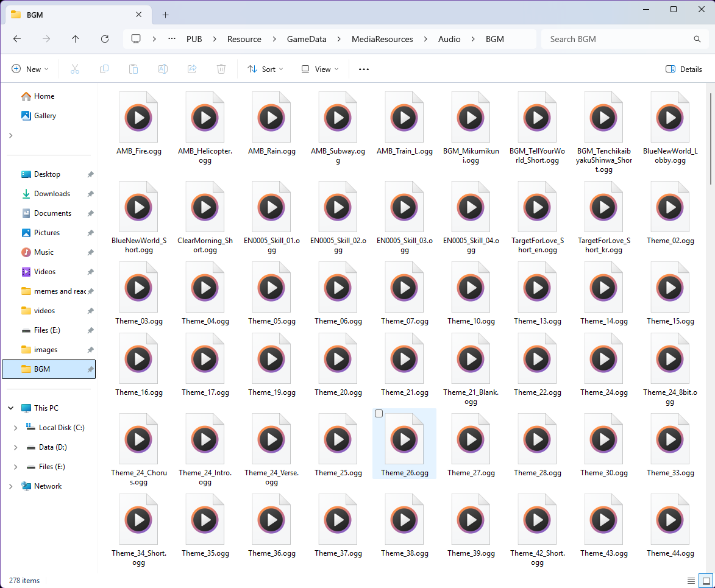Image resolution: width=715 pixels, height=588 pixels.
Task: Click the PUB breadcrumb segment
Action: [x=194, y=39]
